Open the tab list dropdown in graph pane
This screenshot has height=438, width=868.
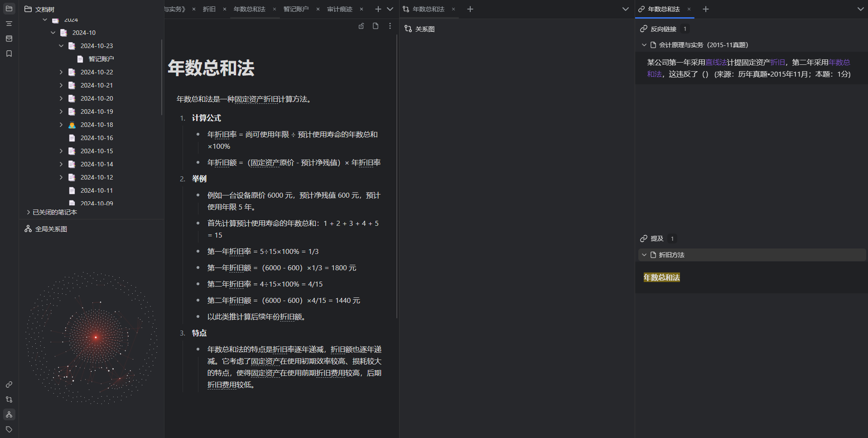(x=625, y=9)
